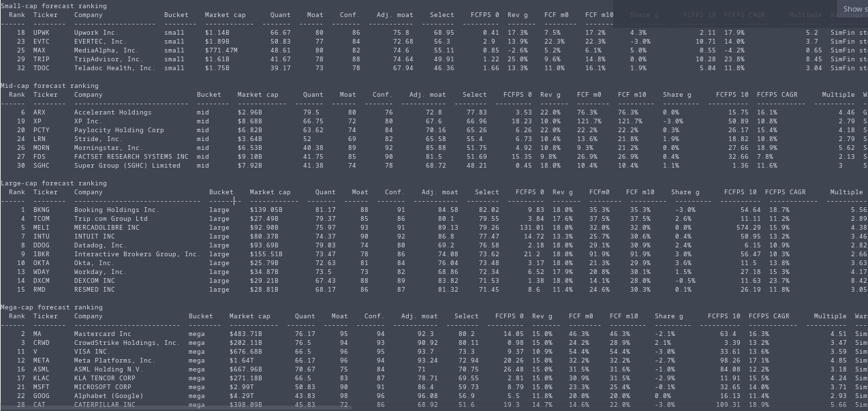
Task: Click the DXCM ticker
Action: pyautogui.click(x=42, y=281)
